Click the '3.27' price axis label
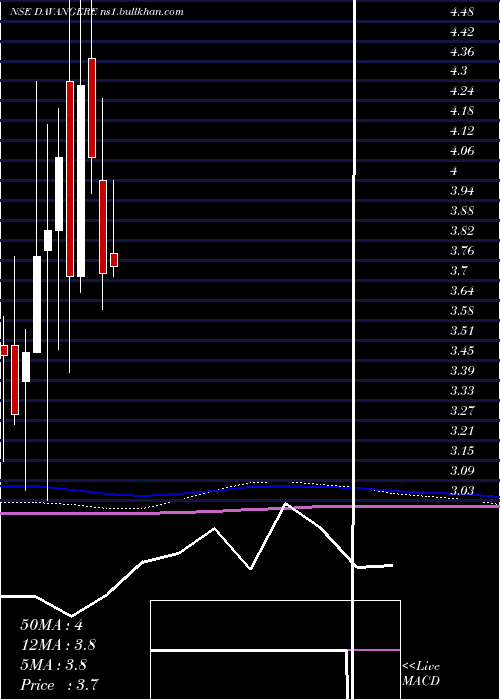500x700 pixels. 462,410
